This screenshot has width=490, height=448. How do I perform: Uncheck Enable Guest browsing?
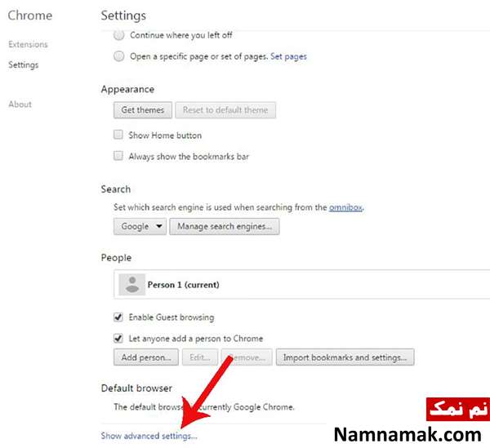118,317
